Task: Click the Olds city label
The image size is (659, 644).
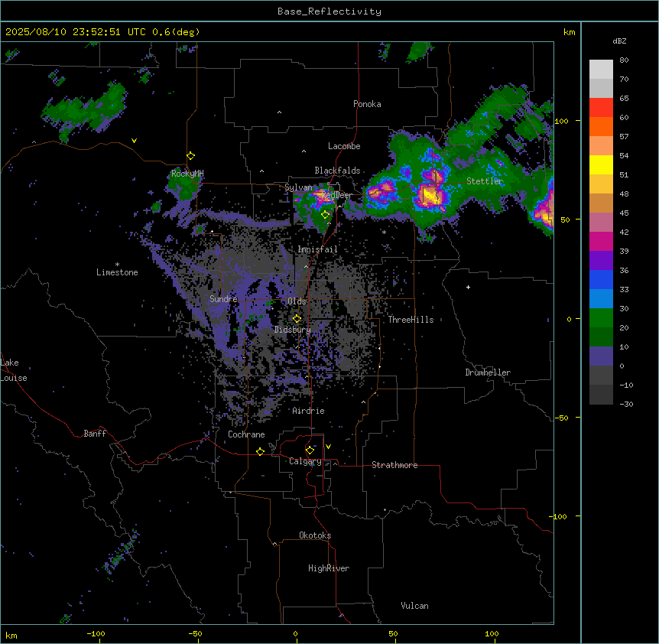Action: click(x=297, y=301)
